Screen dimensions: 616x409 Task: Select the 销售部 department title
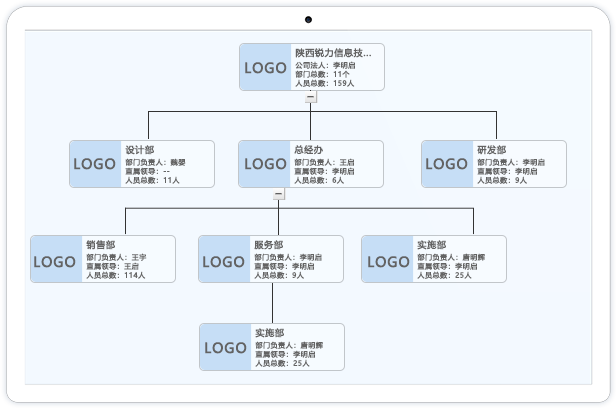(101, 245)
